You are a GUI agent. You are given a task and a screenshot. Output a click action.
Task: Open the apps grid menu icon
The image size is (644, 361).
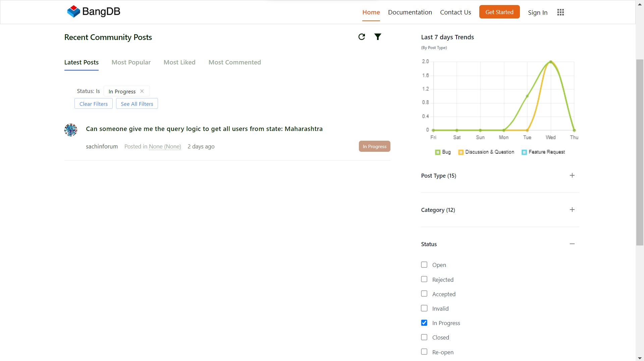click(x=560, y=12)
